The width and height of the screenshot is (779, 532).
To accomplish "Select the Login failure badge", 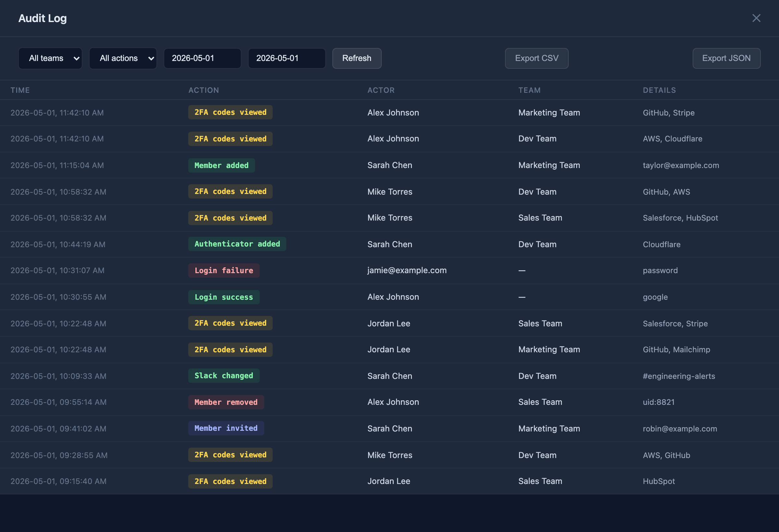I will click(224, 270).
